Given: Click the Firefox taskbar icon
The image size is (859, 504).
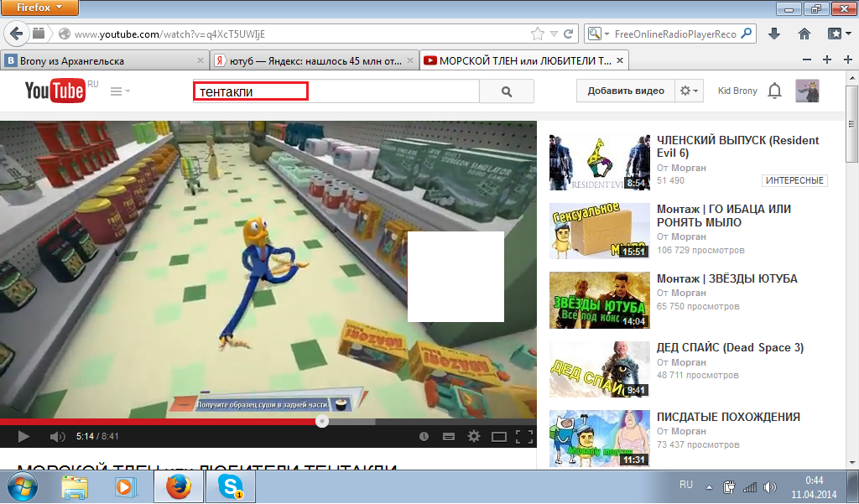Looking at the screenshot, I should point(179,487).
